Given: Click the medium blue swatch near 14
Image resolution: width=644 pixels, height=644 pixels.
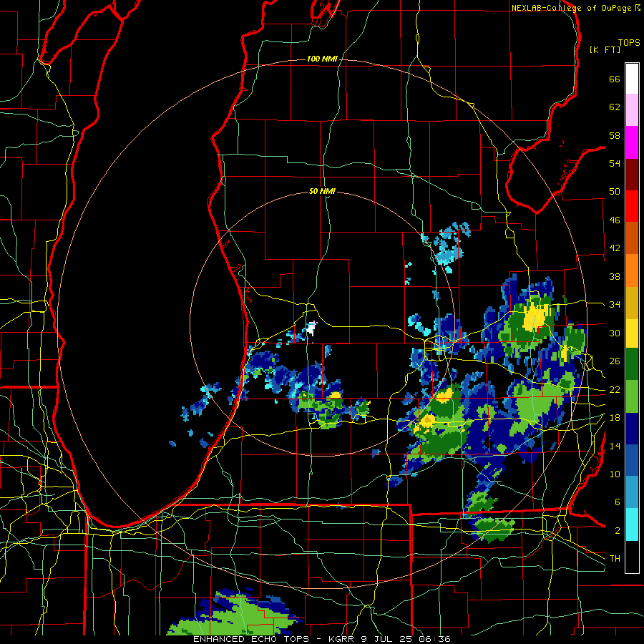Looking at the screenshot, I should click(632, 460).
